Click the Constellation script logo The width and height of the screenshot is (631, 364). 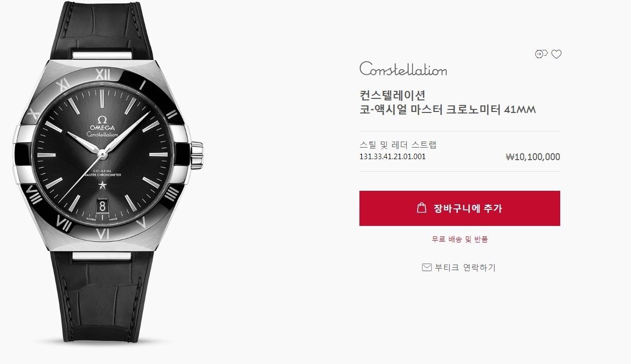tap(403, 69)
